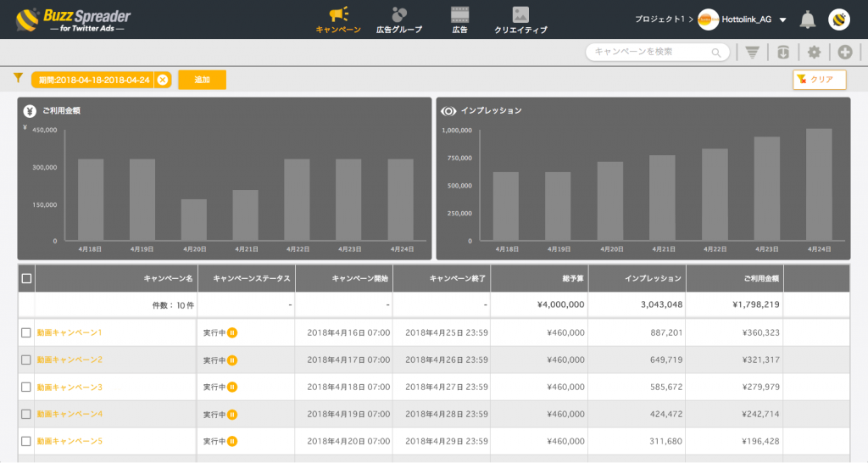Click the 件数: 10 件 summary text
Screen dimensions: 868x463
pyautogui.click(x=173, y=305)
